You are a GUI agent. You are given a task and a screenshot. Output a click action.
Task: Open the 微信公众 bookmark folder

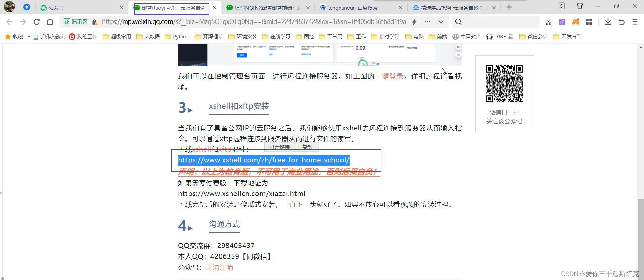click(x=533, y=37)
